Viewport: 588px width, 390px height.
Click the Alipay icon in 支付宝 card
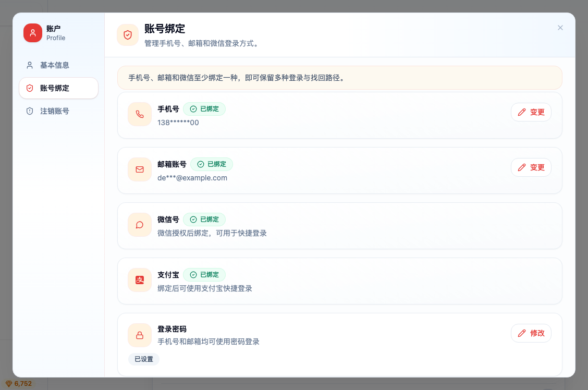(x=140, y=280)
